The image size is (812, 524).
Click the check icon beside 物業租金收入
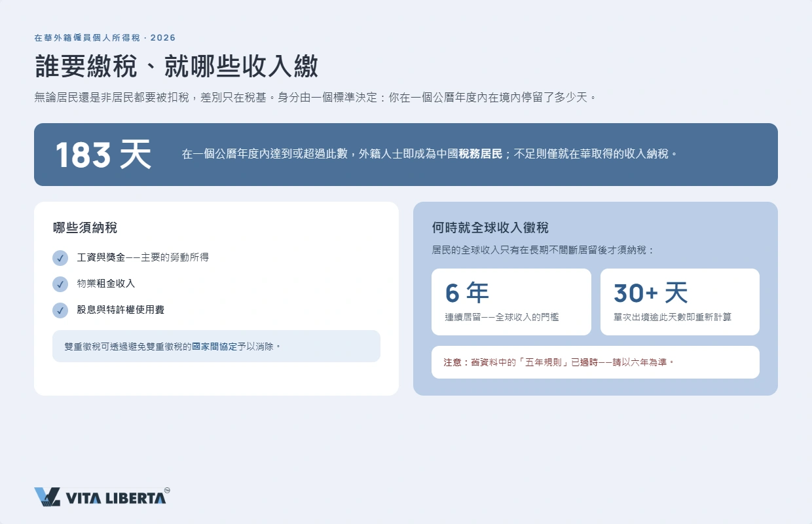coord(60,284)
